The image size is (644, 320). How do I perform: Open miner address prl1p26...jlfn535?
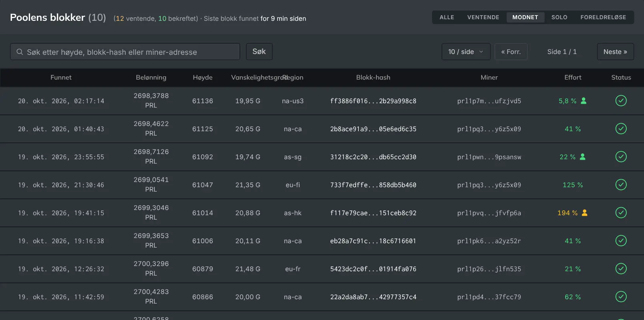pyautogui.click(x=489, y=269)
